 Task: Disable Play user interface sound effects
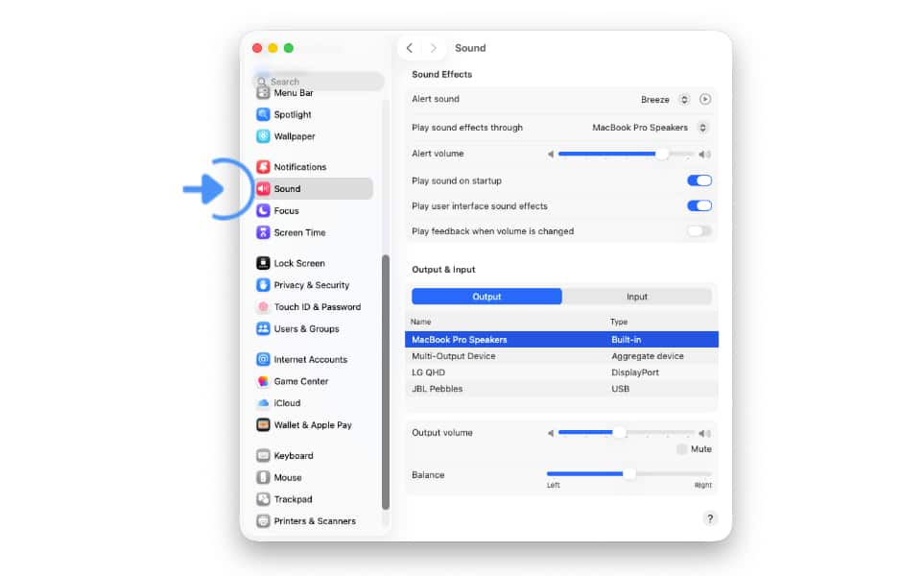coord(699,205)
